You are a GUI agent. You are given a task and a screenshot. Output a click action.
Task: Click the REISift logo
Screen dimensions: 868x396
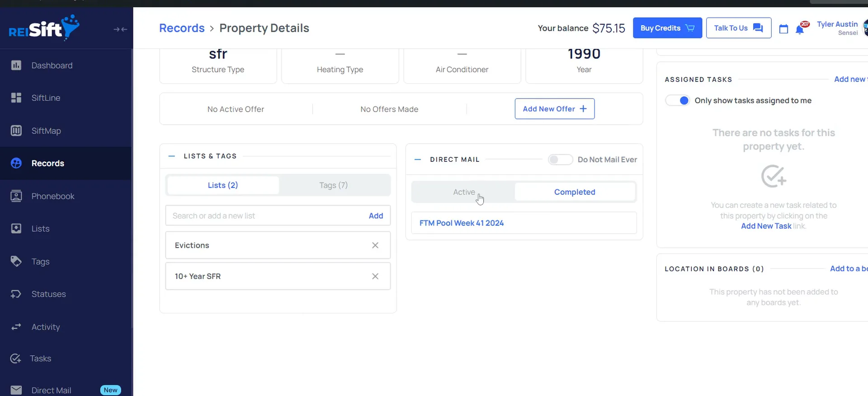tap(44, 28)
